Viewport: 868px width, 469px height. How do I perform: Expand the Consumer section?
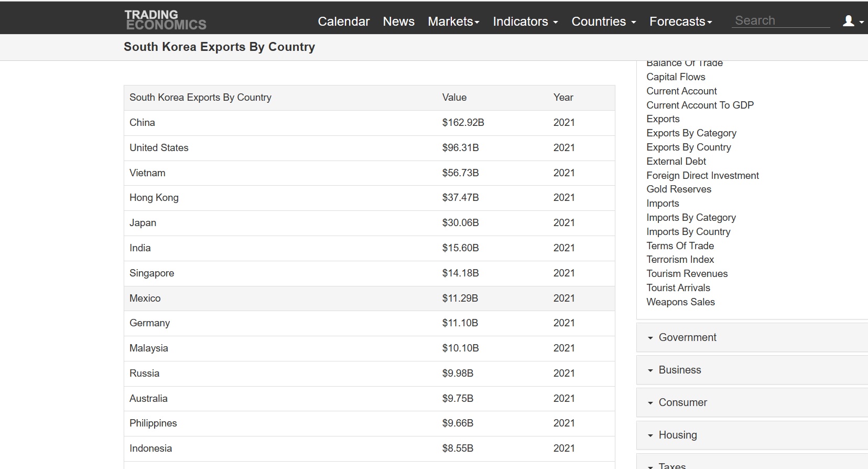[752, 402]
